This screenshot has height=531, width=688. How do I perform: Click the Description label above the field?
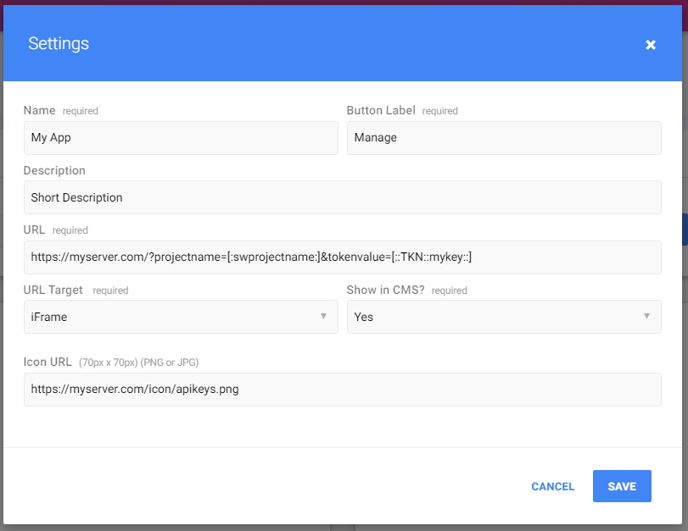pyautogui.click(x=54, y=170)
